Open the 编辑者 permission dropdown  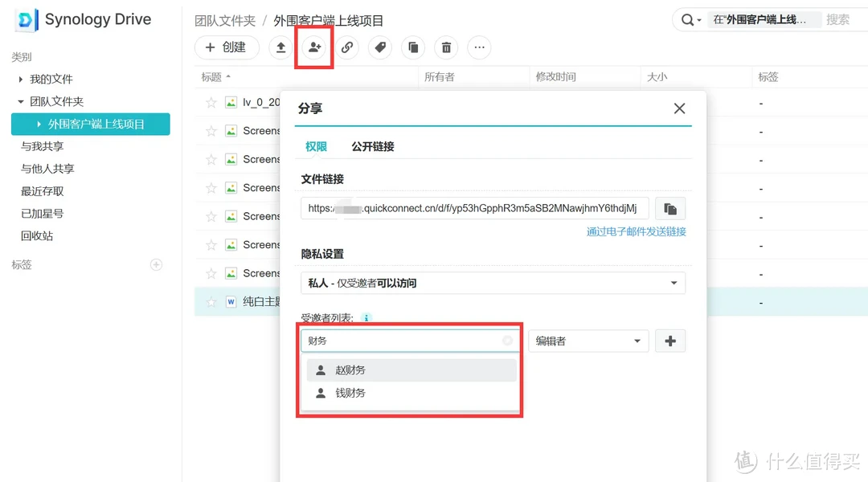click(589, 341)
